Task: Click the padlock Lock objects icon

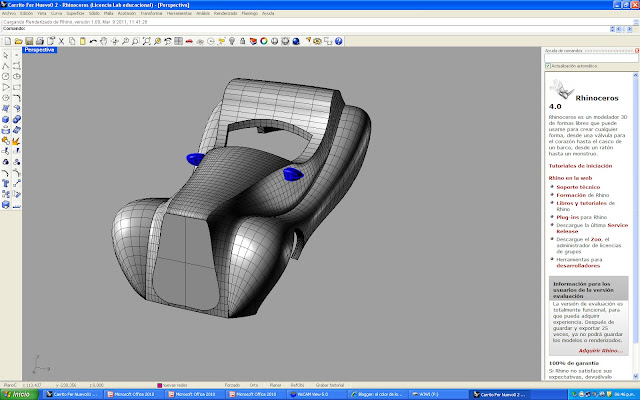Action: click(242, 41)
